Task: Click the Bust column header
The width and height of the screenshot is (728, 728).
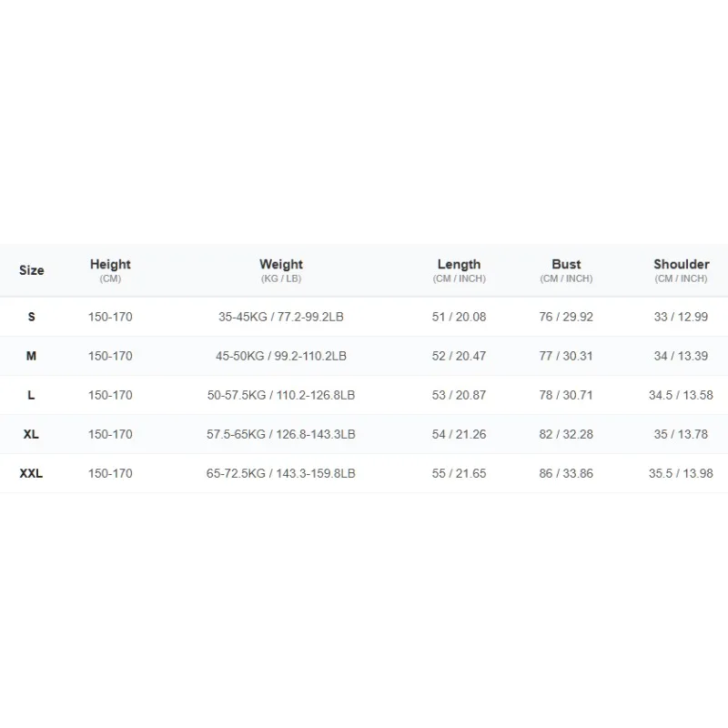Action: pyautogui.click(x=566, y=270)
